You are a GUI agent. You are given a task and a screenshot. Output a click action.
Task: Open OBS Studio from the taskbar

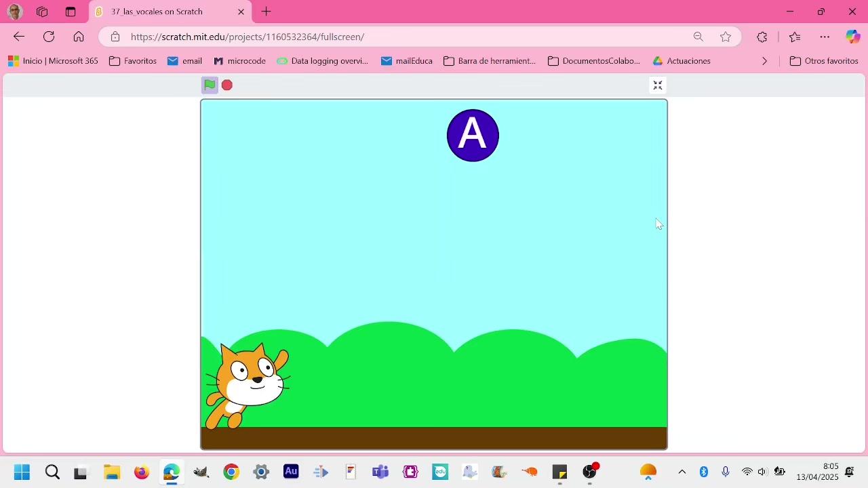(x=591, y=472)
